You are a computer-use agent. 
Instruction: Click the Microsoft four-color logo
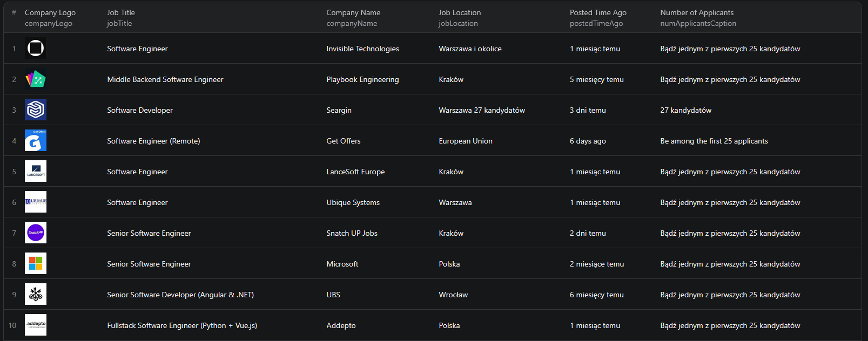pos(36,264)
